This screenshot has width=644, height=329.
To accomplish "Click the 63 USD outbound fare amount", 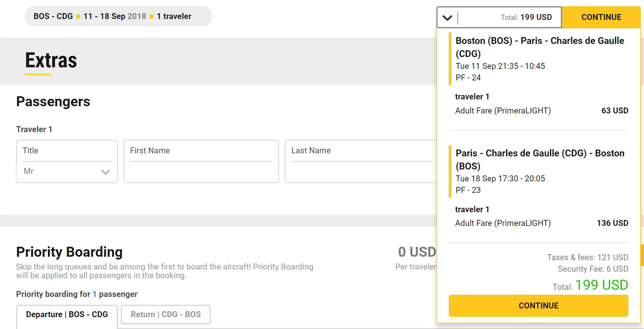I will pyautogui.click(x=614, y=111).
